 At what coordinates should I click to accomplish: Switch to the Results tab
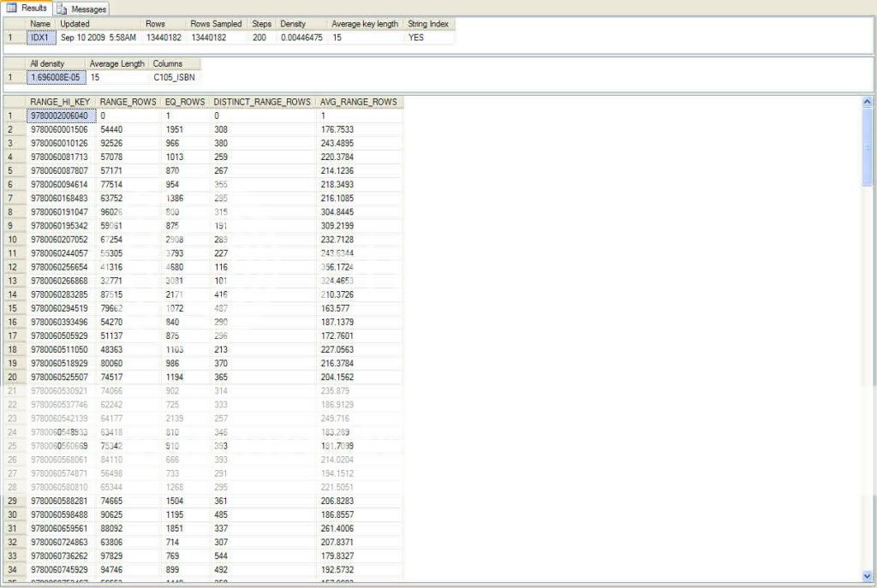point(27,8)
